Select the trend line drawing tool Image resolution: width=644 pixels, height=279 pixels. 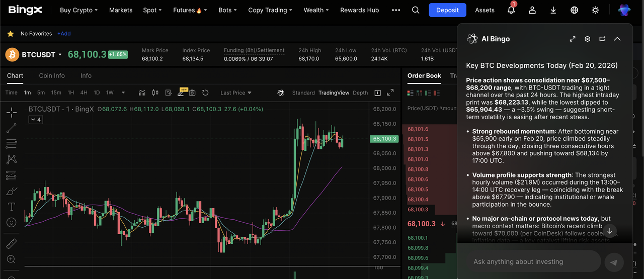pos(11,128)
